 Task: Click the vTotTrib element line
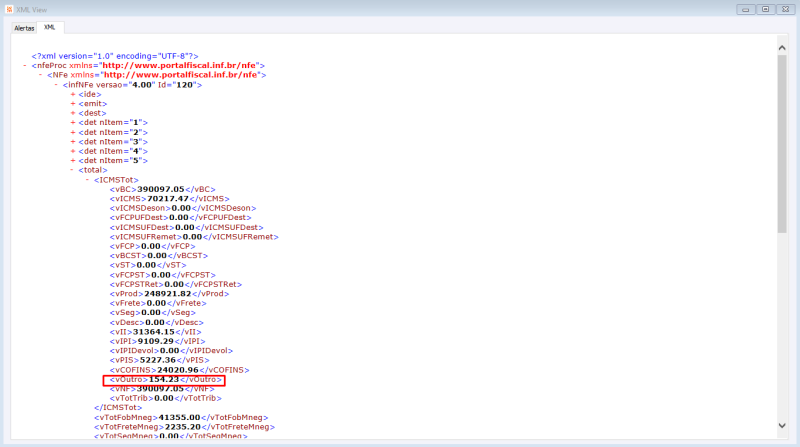(x=165, y=398)
